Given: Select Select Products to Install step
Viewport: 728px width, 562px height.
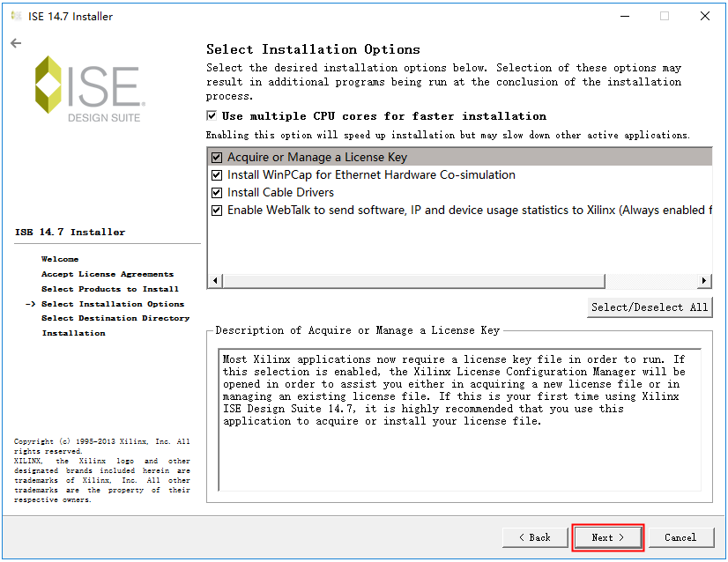Looking at the screenshot, I should [110, 289].
